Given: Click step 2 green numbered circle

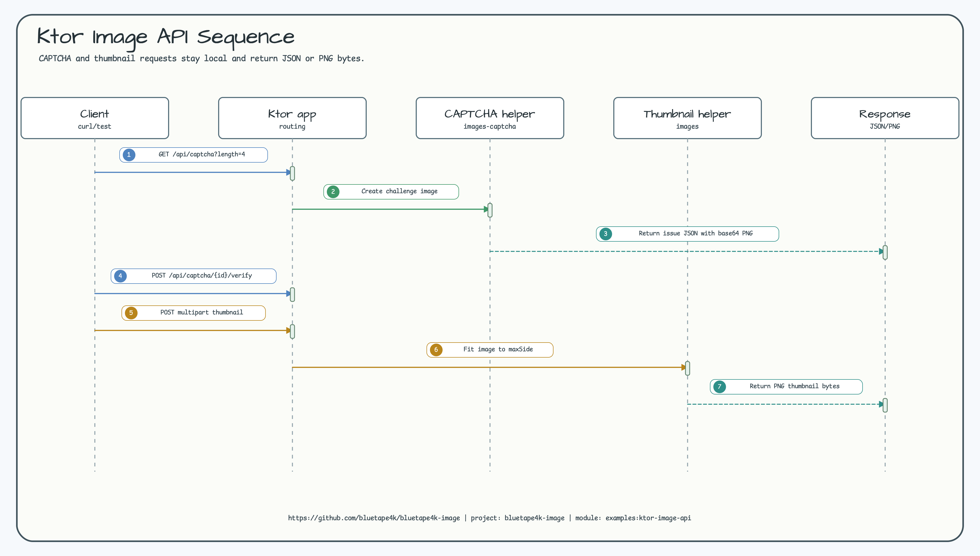Looking at the screenshot, I should [x=333, y=192].
